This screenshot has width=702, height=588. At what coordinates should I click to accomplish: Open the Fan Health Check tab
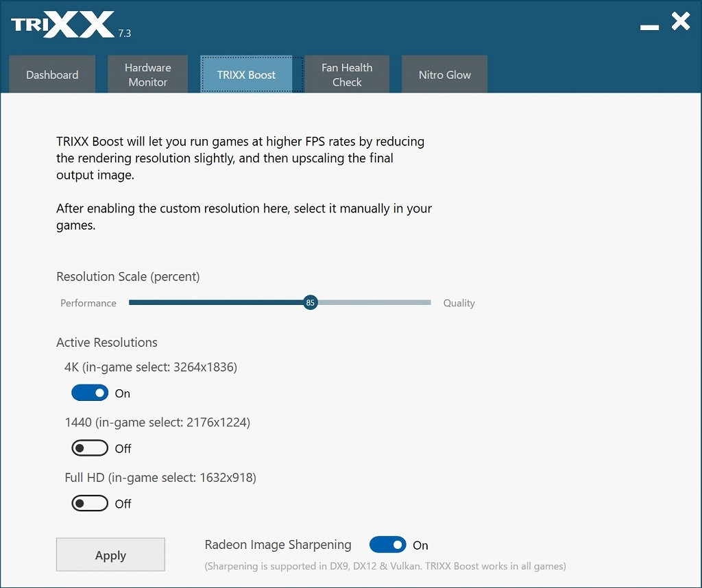point(347,74)
